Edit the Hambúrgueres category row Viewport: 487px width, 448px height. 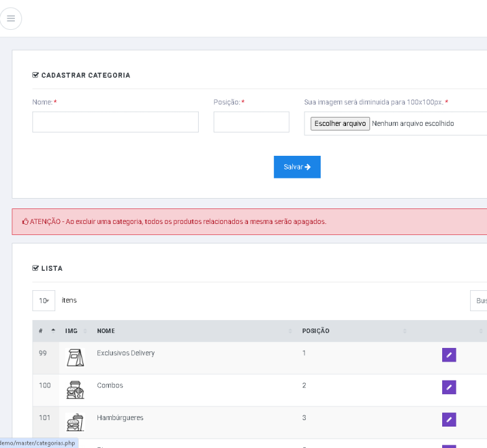(449, 419)
